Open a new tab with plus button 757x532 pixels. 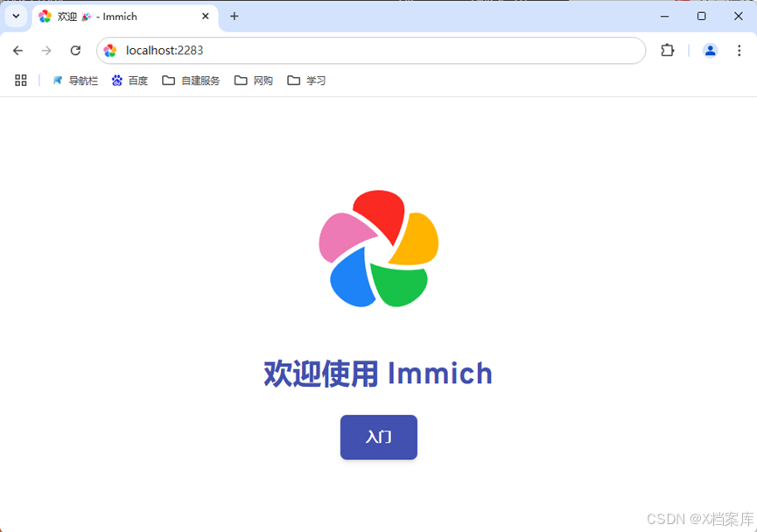click(235, 17)
